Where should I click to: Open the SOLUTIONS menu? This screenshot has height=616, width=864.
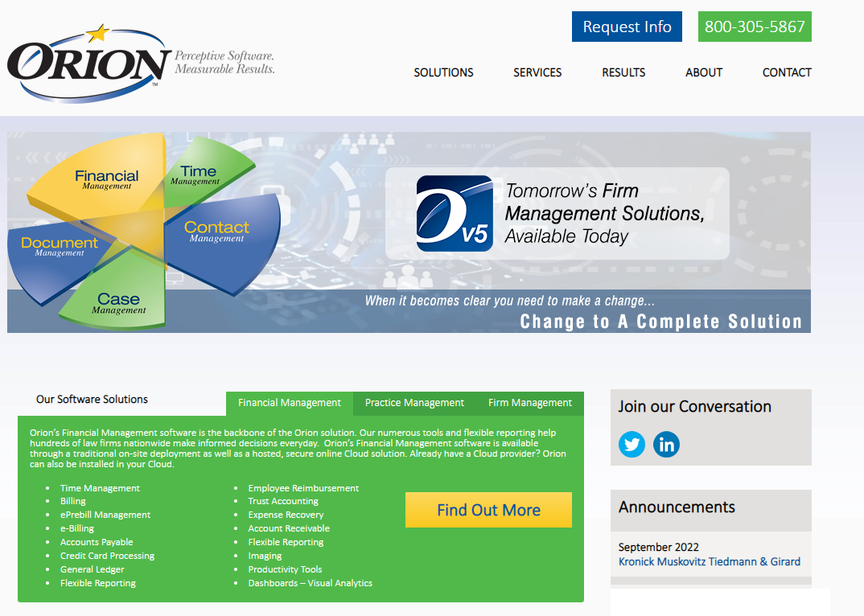point(443,72)
